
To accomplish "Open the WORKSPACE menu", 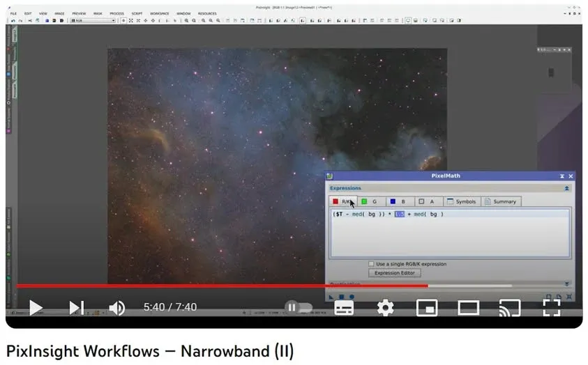I will [x=159, y=13].
